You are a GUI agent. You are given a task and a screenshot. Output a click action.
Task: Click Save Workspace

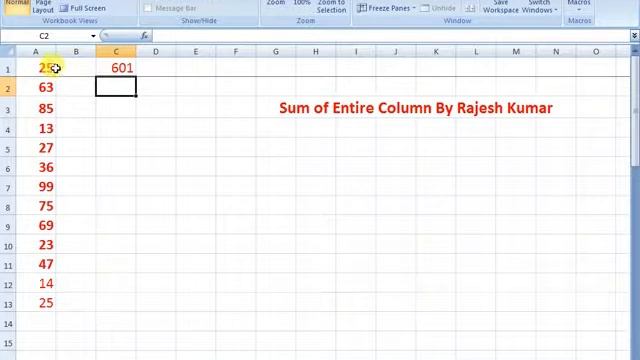click(501, 7)
